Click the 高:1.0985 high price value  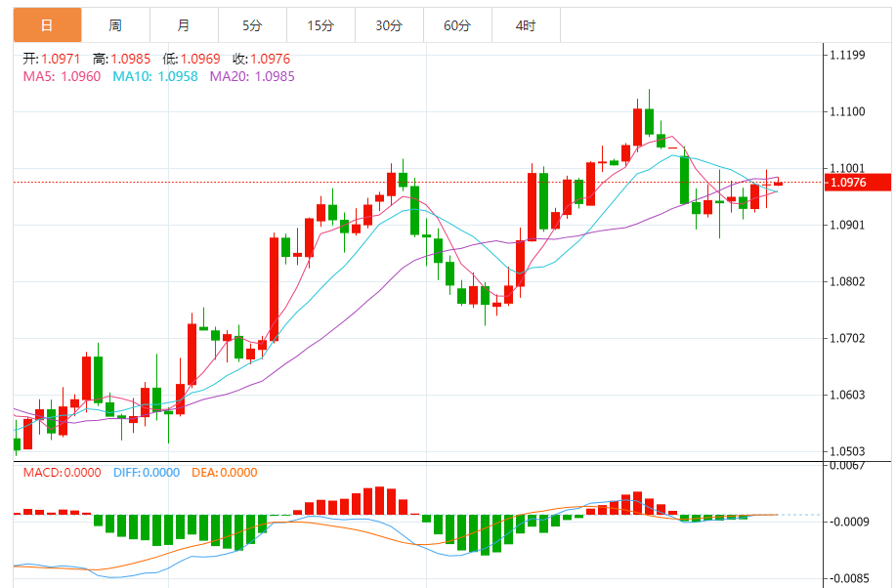coord(121,59)
